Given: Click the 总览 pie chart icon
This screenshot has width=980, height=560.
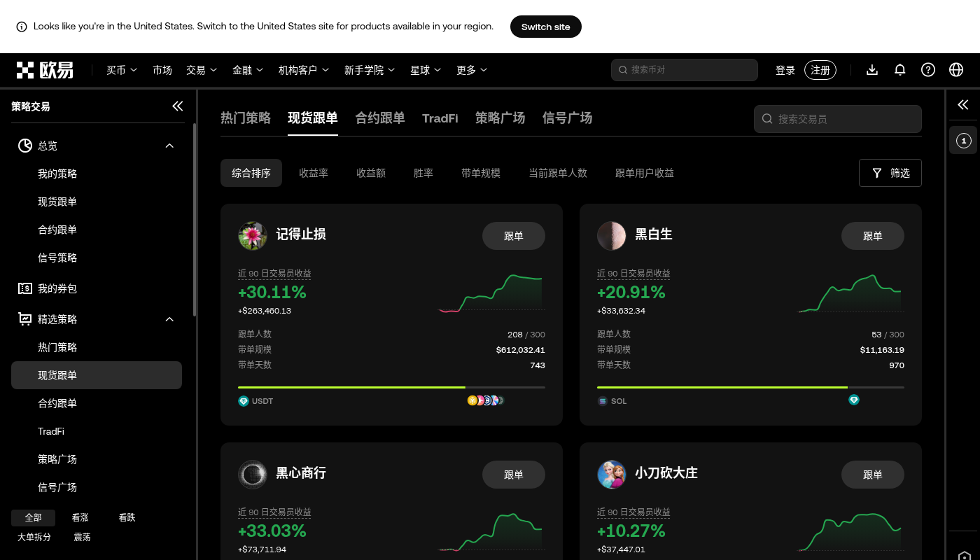Looking at the screenshot, I should (25, 146).
